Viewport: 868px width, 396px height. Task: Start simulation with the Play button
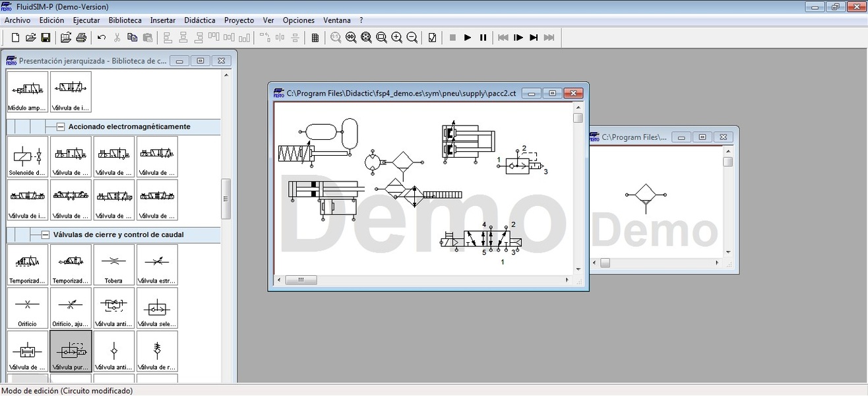(x=468, y=38)
